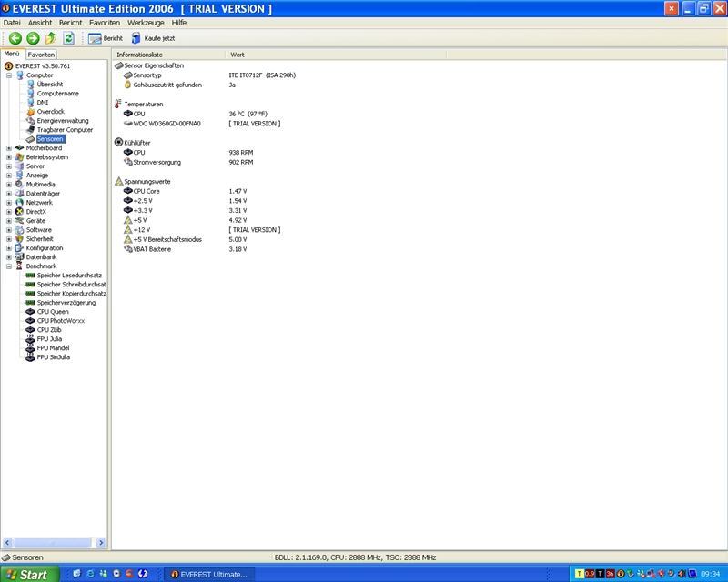Select Übersicht under Computer
Viewport: 728px width, 582px height.
pyautogui.click(x=50, y=85)
